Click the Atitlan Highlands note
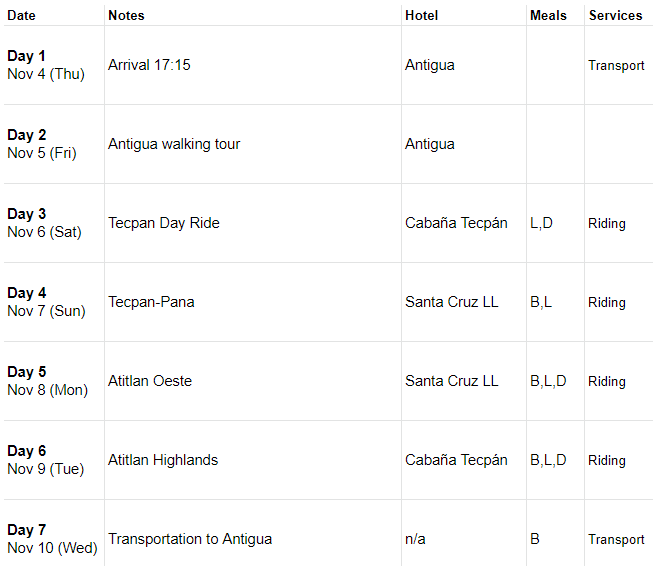The width and height of the screenshot is (653, 566). (x=163, y=460)
